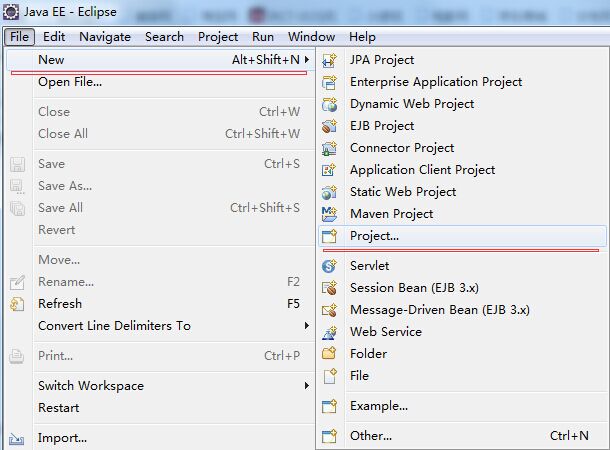The height and width of the screenshot is (450, 610).
Task: Click the Web Service icon
Action: (x=330, y=332)
